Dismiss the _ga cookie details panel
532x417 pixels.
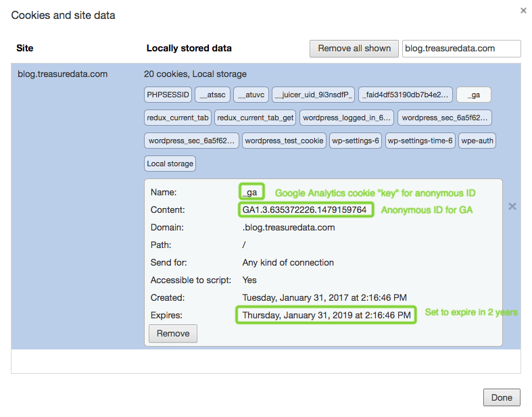[x=512, y=206]
